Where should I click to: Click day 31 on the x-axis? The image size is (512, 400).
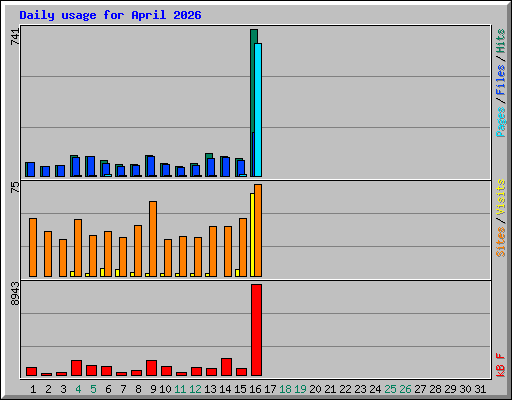[480, 389]
